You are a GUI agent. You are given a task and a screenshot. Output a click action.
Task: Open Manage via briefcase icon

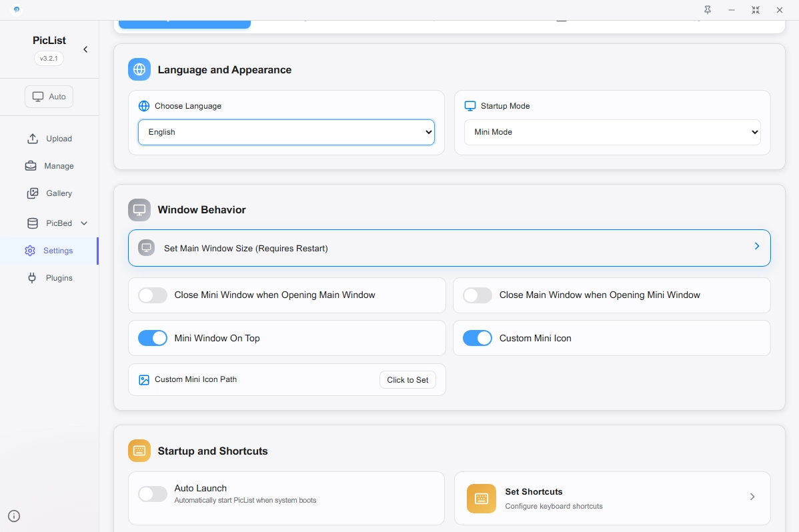(31, 166)
